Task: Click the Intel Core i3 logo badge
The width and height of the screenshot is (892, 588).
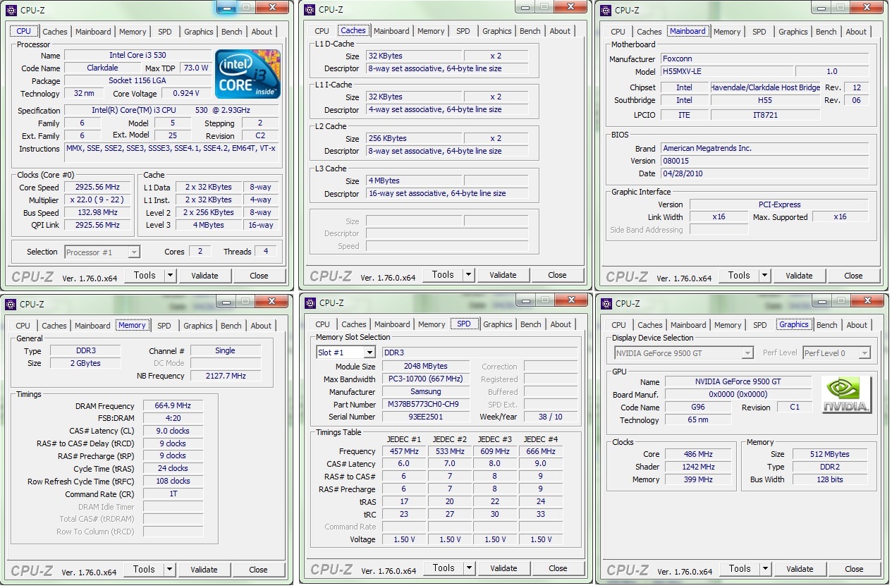Action: pos(248,74)
